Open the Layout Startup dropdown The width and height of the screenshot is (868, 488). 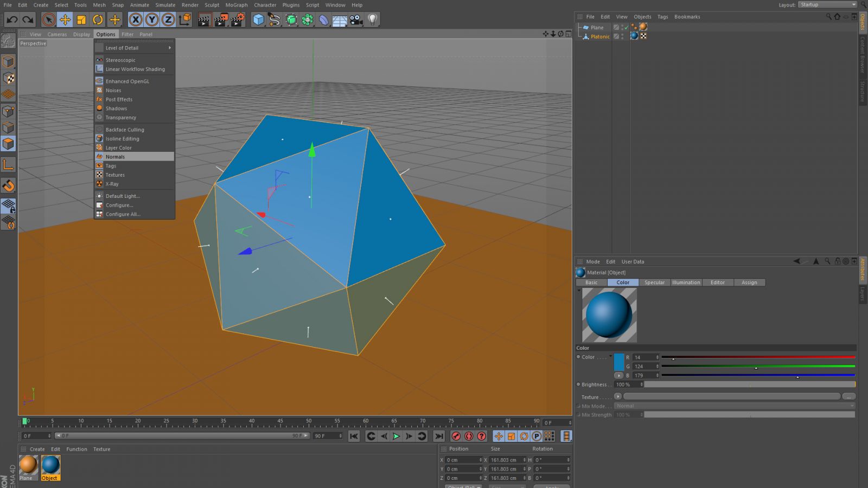(827, 5)
